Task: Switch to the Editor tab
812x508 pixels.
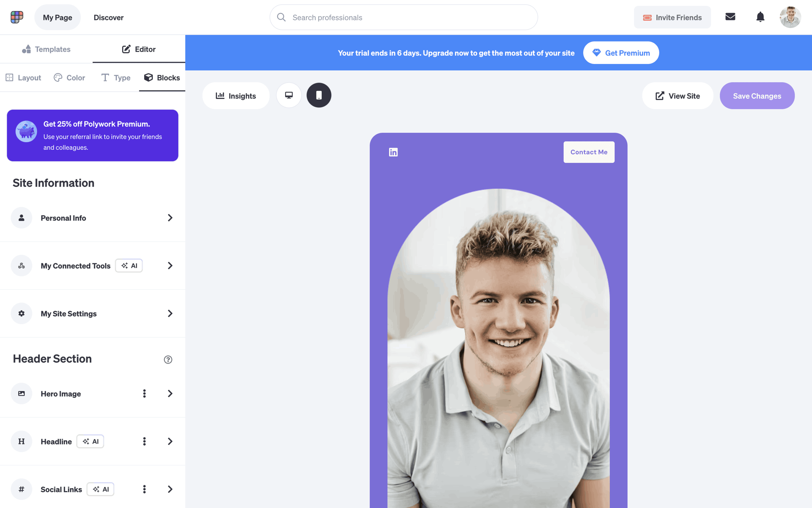Action: [139, 49]
